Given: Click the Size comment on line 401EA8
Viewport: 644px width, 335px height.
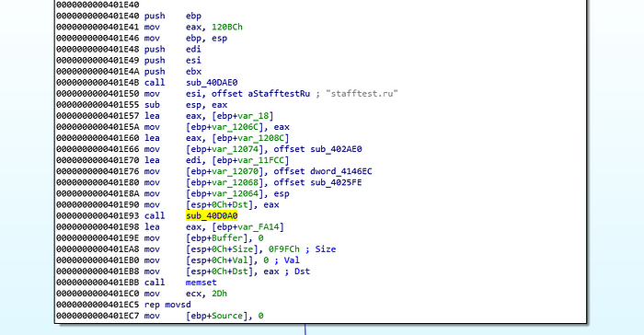Looking at the screenshot, I should coord(326,249).
